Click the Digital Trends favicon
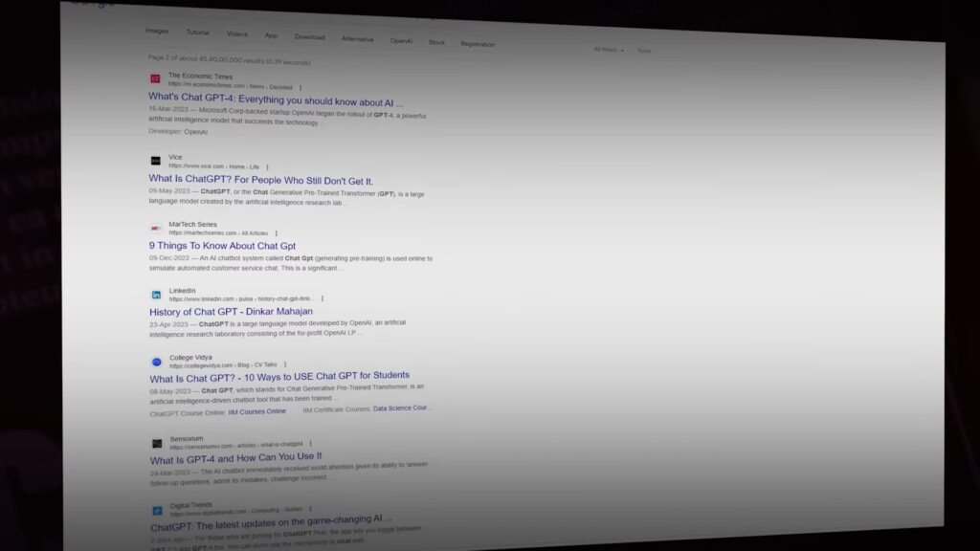The width and height of the screenshot is (980, 551). pyautogui.click(x=157, y=511)
